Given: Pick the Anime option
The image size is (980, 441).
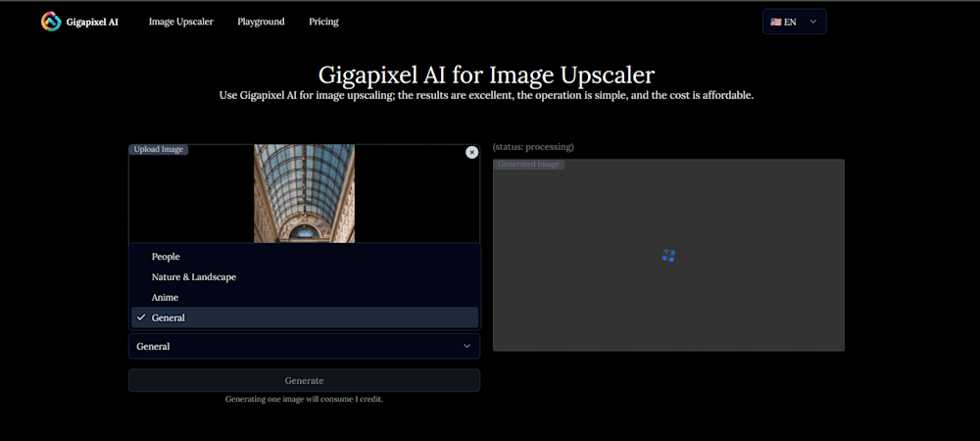Looking at the screenshot, I should pyautogui.click(x=305, y=297).
